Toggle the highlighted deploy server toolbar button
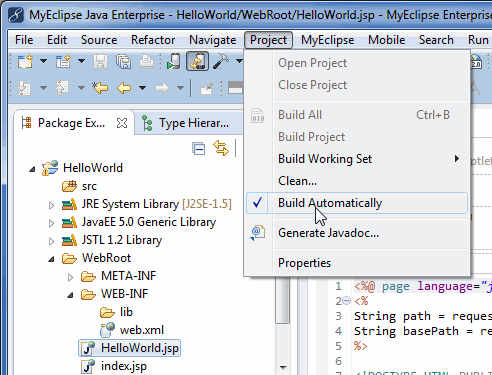This screenshot has height=375, width=492. click(197, 61)
